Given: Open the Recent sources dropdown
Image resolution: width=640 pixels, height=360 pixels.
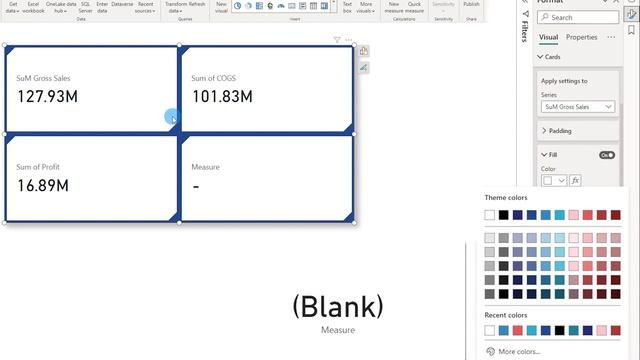Looking at the screenshot, I should pos(145,7).
